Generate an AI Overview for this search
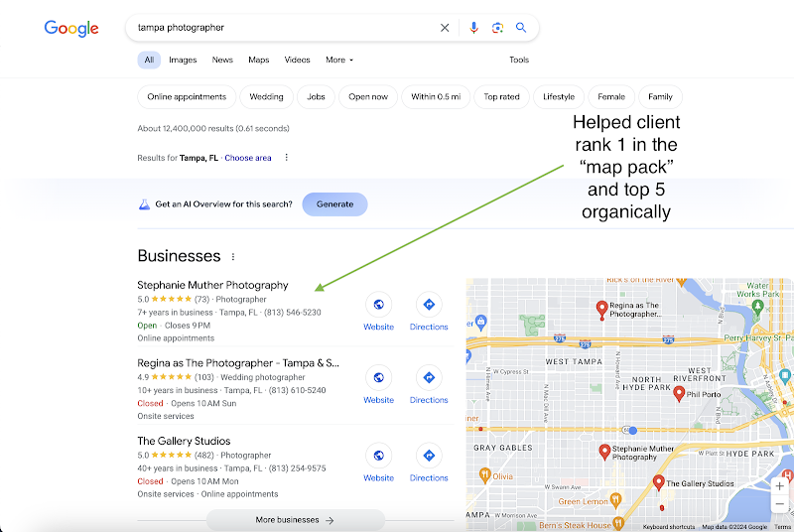The width and height of the screenshot is (794, 532). (334, 204)
